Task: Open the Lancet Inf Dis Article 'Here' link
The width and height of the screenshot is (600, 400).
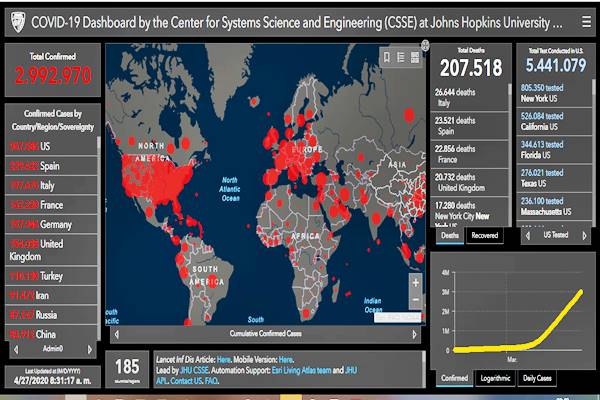Action: pos(223,359)
